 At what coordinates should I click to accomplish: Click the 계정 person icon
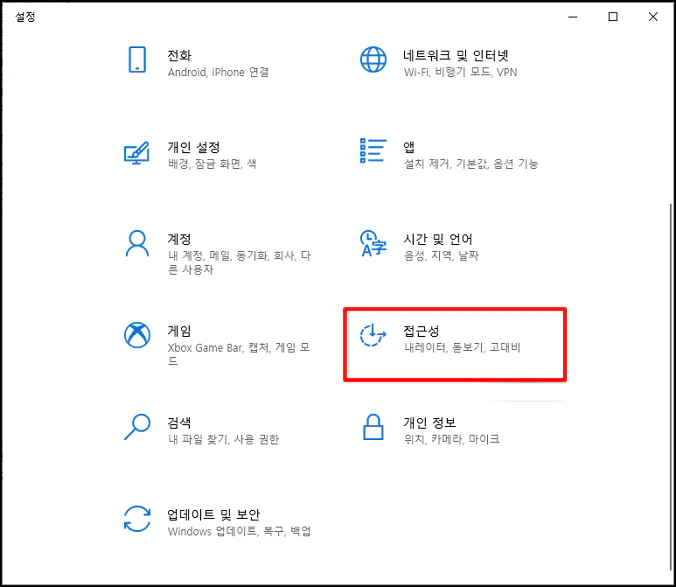pos(137,244)
